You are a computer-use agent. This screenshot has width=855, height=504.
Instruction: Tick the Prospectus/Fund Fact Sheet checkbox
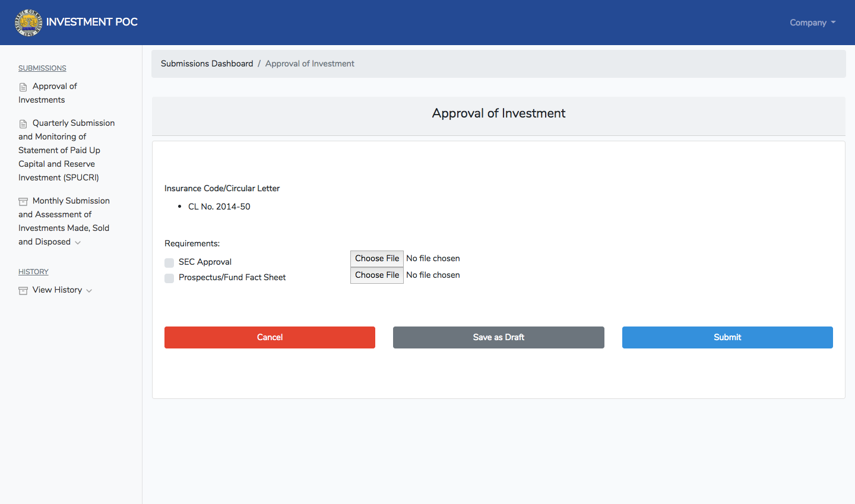coord(169,278)
